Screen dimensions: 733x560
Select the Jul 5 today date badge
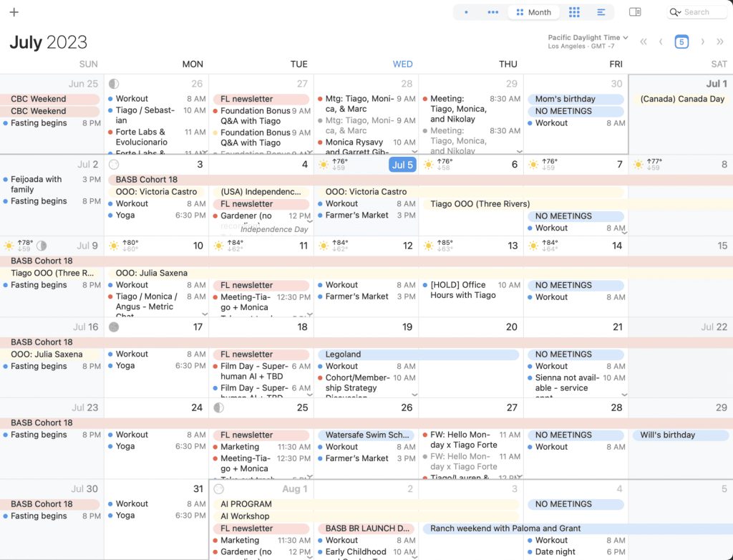(x=402, y=165)
